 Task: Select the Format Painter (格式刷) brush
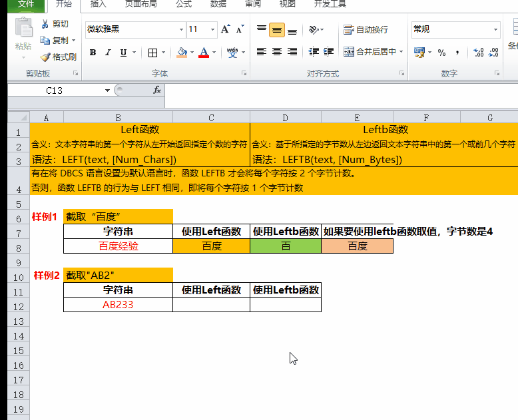pyautogui.click(x=45, y=57)
